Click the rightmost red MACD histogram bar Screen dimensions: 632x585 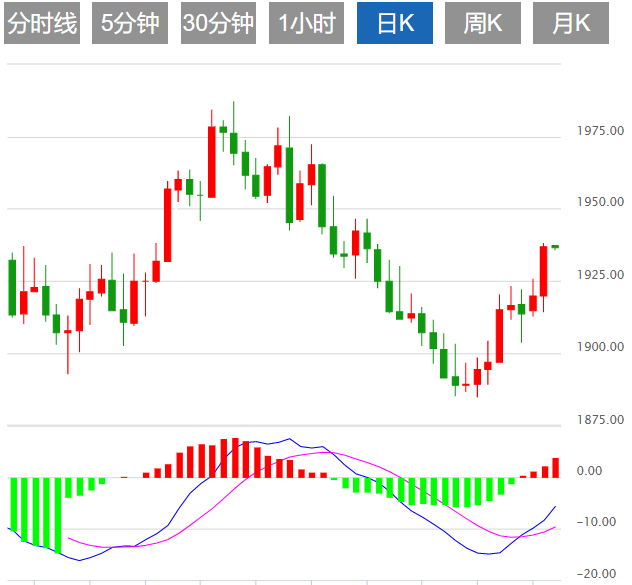coord(555,468)
